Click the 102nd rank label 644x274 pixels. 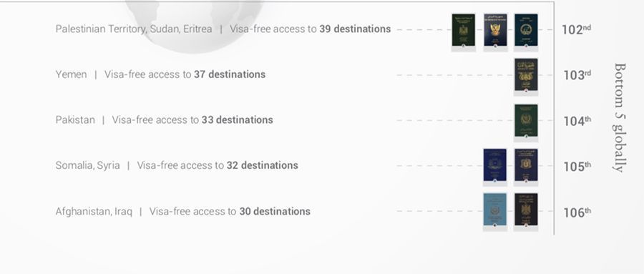(576, 29)
